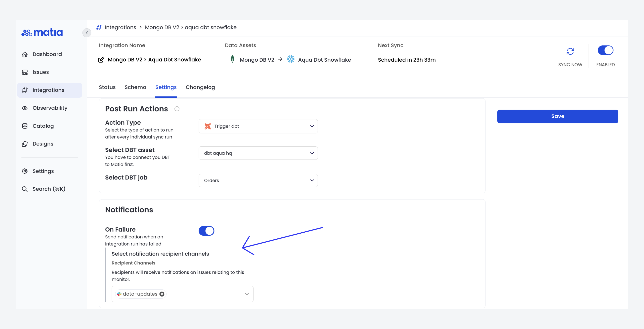This screenshot has height=329, width=644.
Task: Select the Designs icon in sidebar
Action: point(25,144)
